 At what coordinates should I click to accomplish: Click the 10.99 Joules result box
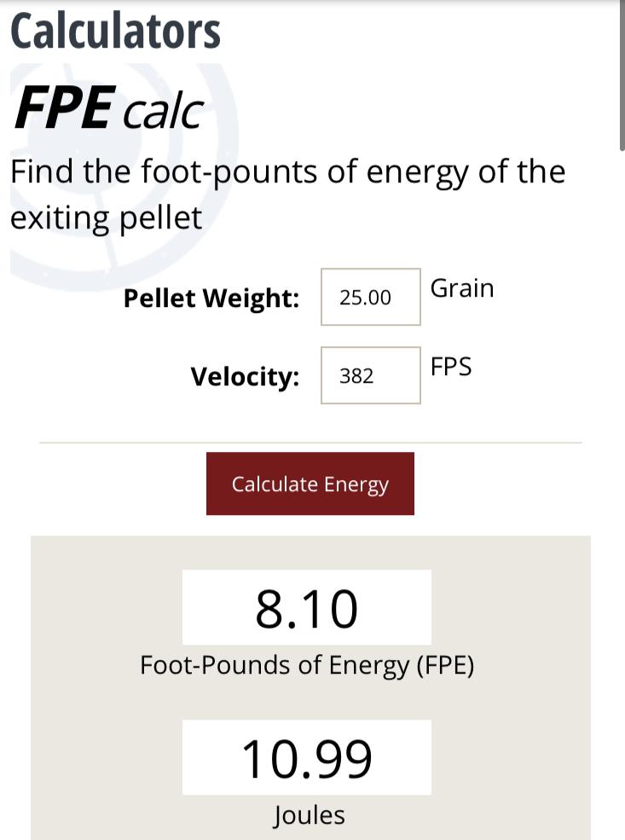coord(306,757)
